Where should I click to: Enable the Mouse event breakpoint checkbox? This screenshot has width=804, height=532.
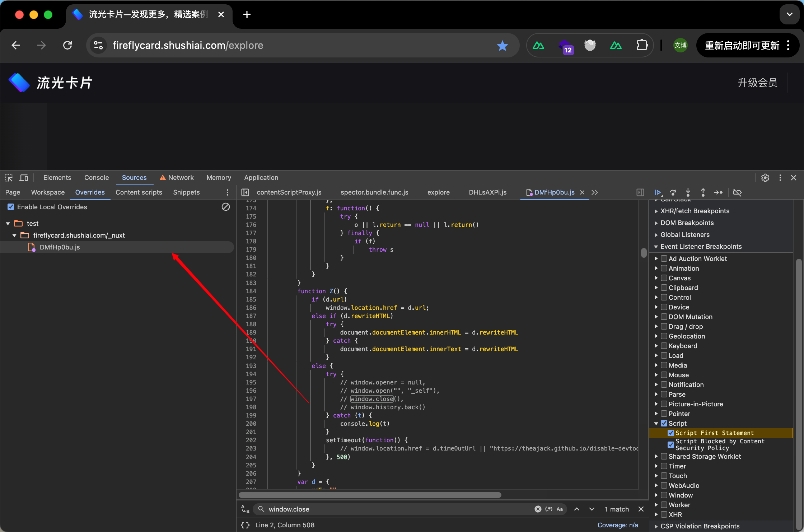click(664, 375)
